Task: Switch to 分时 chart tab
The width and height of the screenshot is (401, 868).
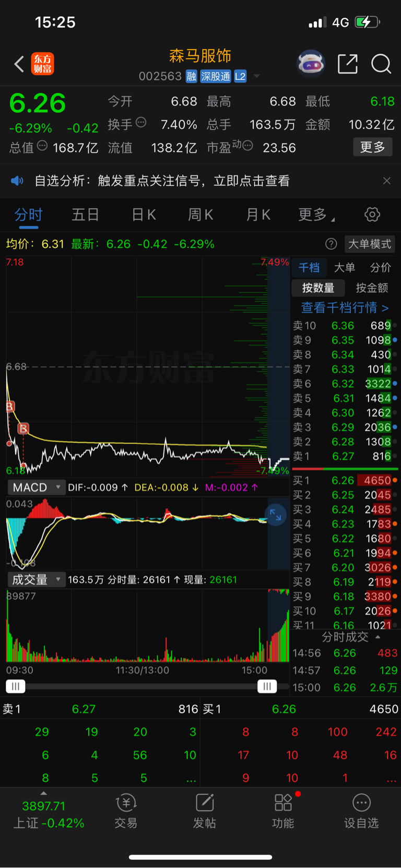Action: point(28,215)
